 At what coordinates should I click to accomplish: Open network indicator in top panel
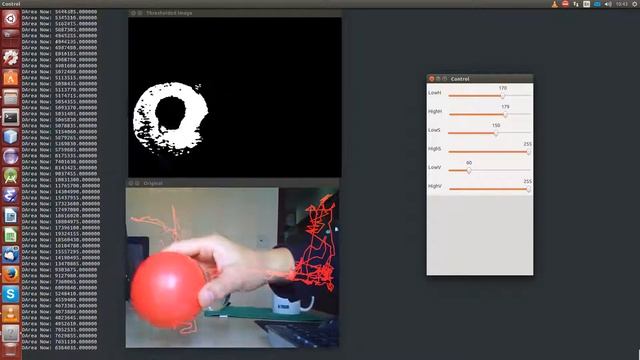[x=576, y=4]
